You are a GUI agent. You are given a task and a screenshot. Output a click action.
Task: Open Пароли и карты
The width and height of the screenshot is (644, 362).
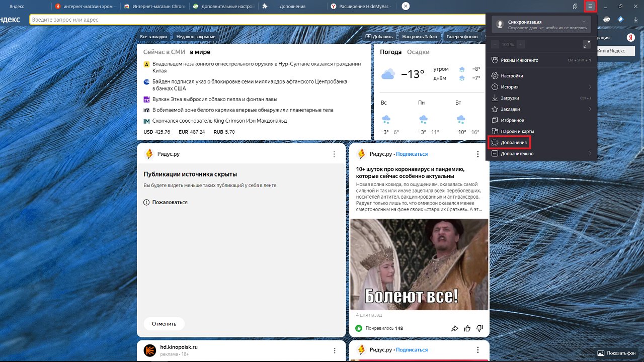(541, 131)
